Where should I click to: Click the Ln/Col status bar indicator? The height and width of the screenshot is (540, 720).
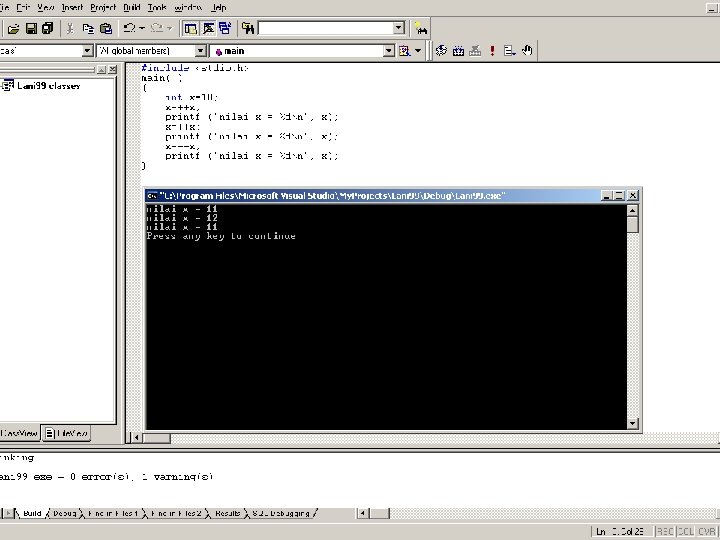click(x=621, y=532)
